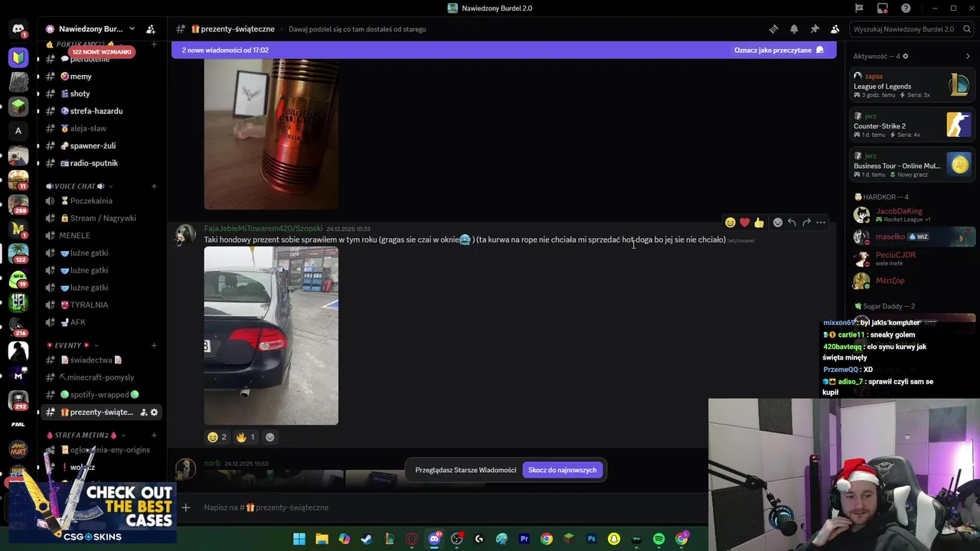
Task: Open the spotify-wrapped channel
Action: click(101, 395)
